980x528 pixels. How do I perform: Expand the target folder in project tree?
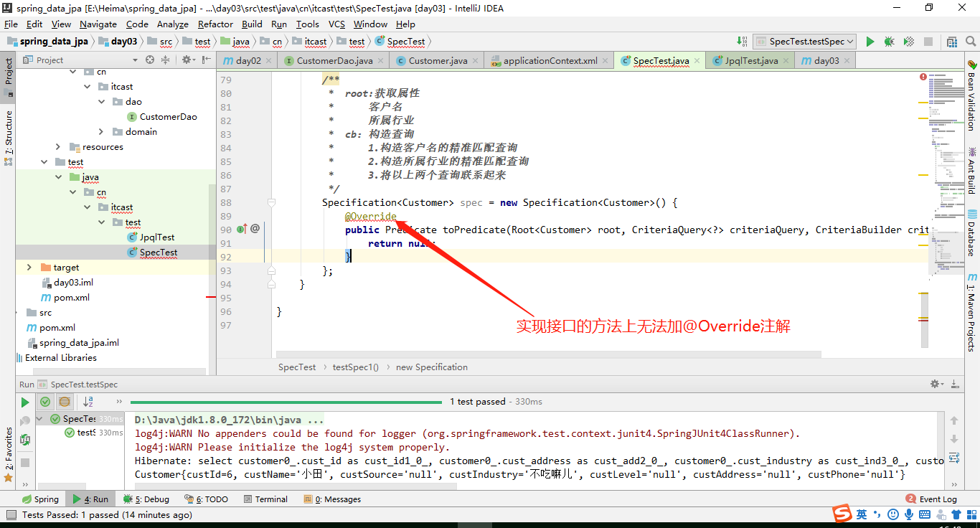[29, 268]
